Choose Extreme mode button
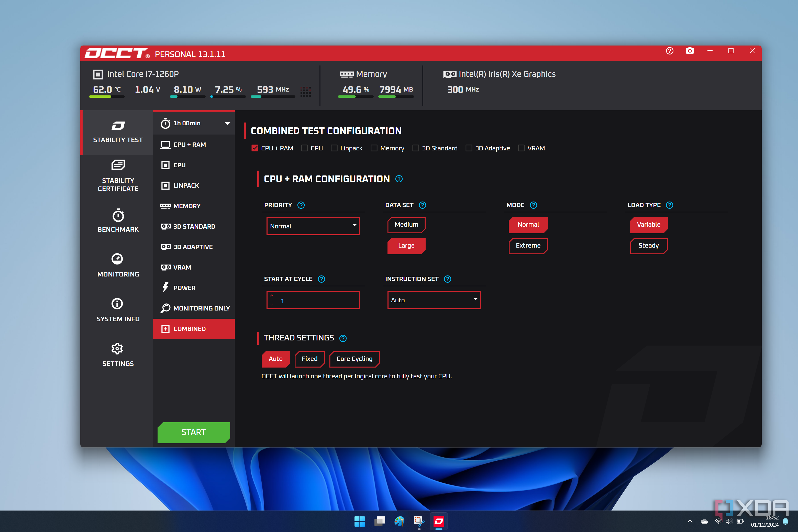This screenshot has height=532, width=798. 528,246
